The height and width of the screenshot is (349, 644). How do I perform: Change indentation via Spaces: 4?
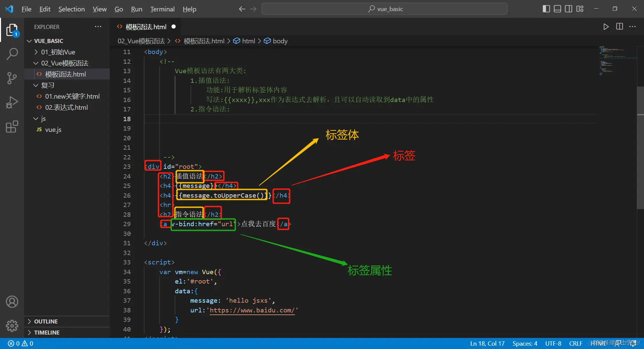(x=525, y=343)
